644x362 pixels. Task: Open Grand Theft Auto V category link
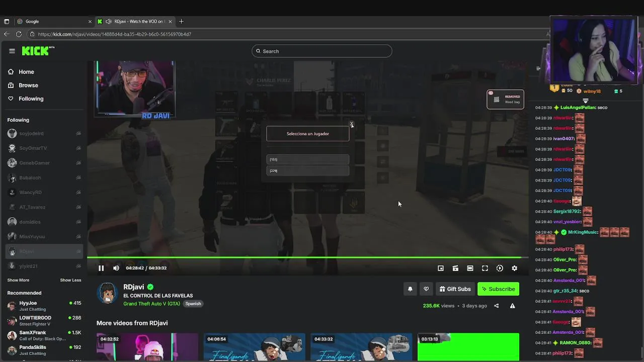pyautogui.click(x=152, y=304)
